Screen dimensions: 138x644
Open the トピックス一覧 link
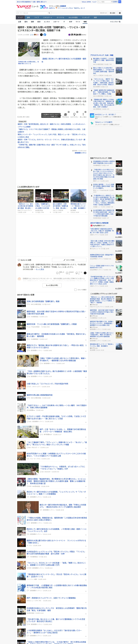(115, 22)
